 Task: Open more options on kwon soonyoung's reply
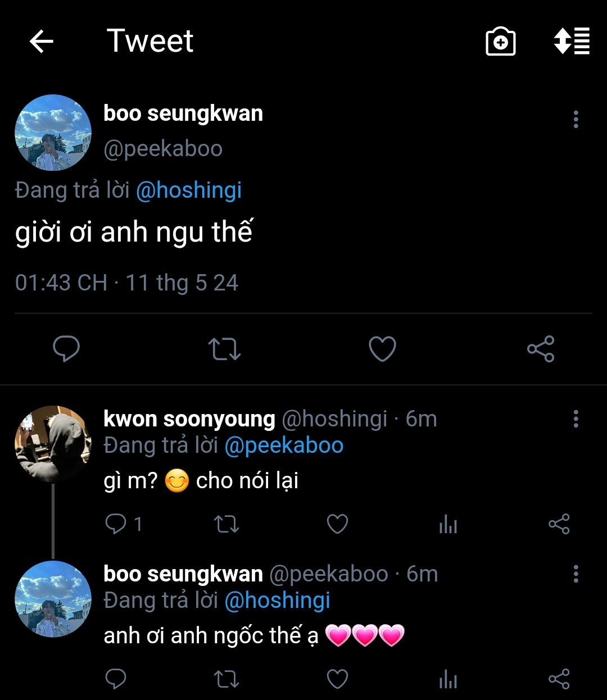click(x=576, y=419)
